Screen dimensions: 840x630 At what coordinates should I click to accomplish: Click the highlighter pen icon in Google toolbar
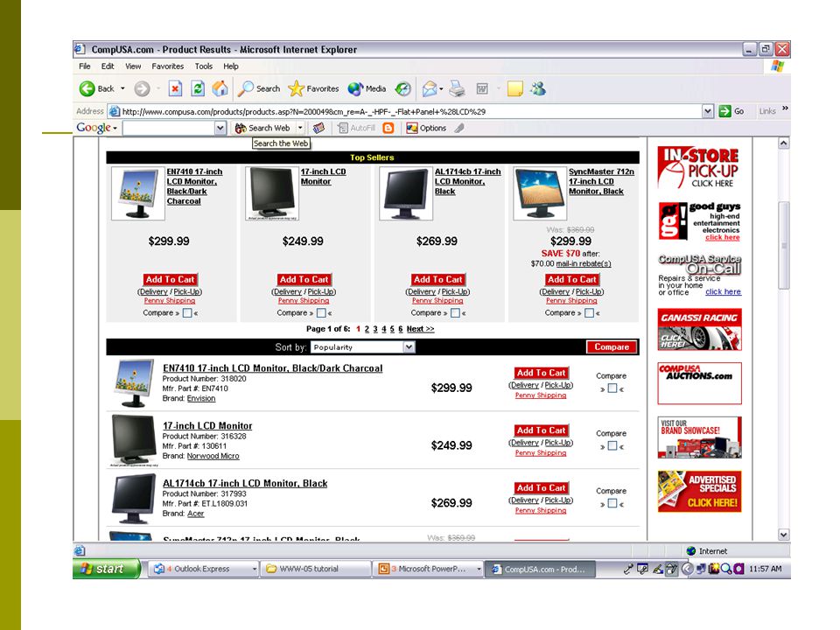click(459, 128)
